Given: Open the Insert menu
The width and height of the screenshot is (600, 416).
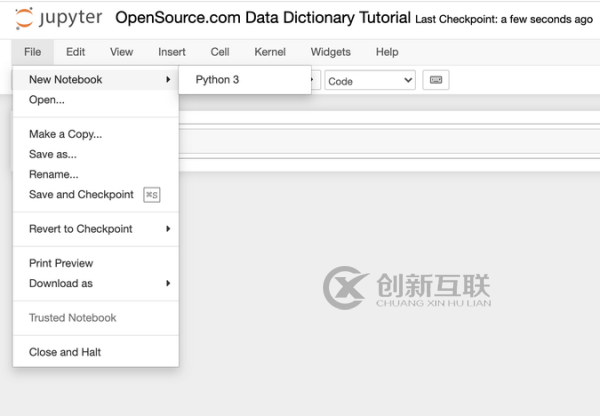Looking at the screenshot, I should pos(172,52).
